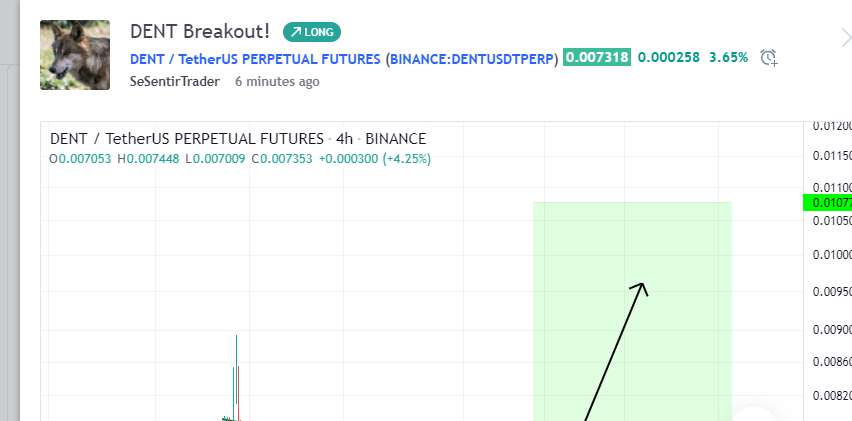
Task: Click the BINANCE:DENTUSDTPERP ticker link
Action: click(x=472, y=58)
